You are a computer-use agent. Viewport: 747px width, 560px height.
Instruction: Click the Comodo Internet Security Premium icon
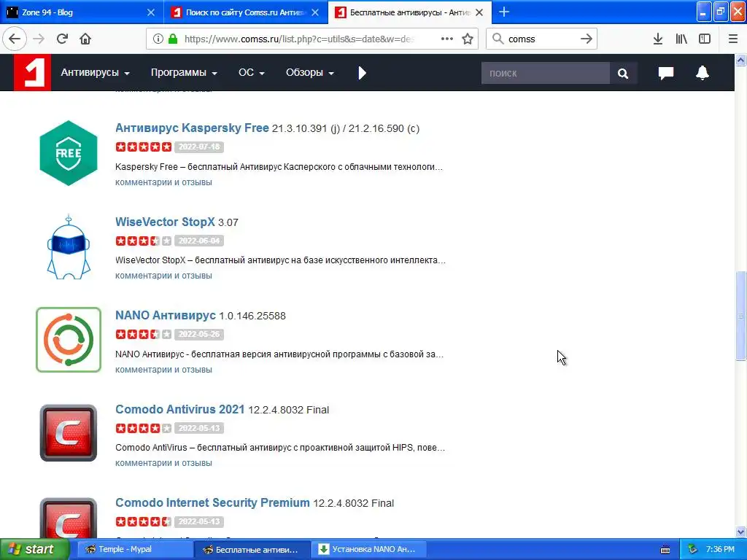tap(69, 518)
